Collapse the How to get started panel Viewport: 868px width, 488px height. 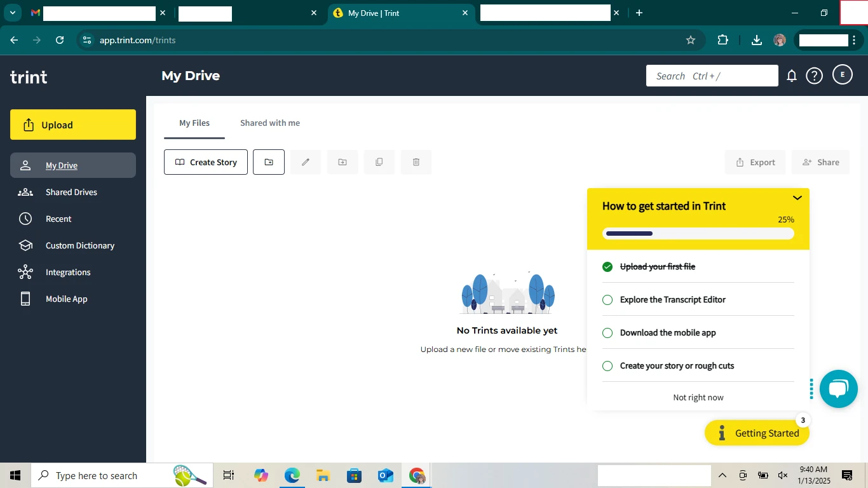coord(797,198)
